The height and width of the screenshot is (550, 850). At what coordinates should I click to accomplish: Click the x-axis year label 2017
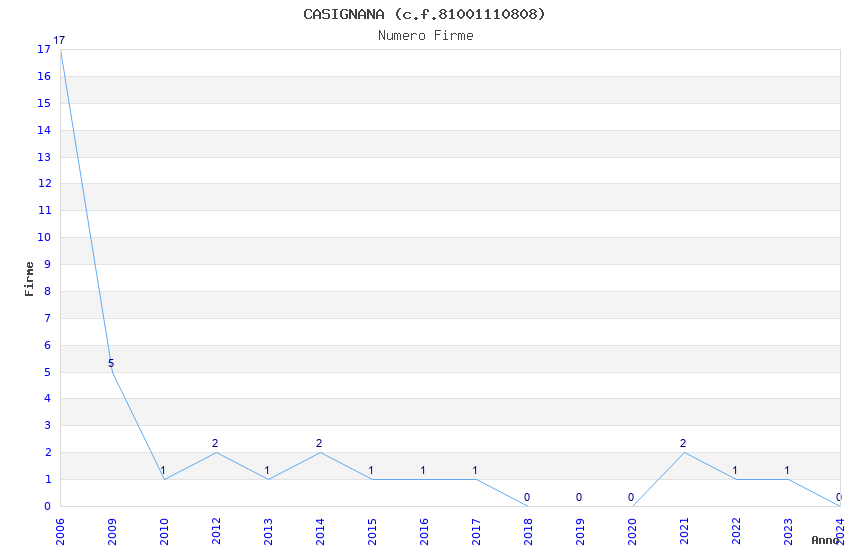[x=476, y=532]
